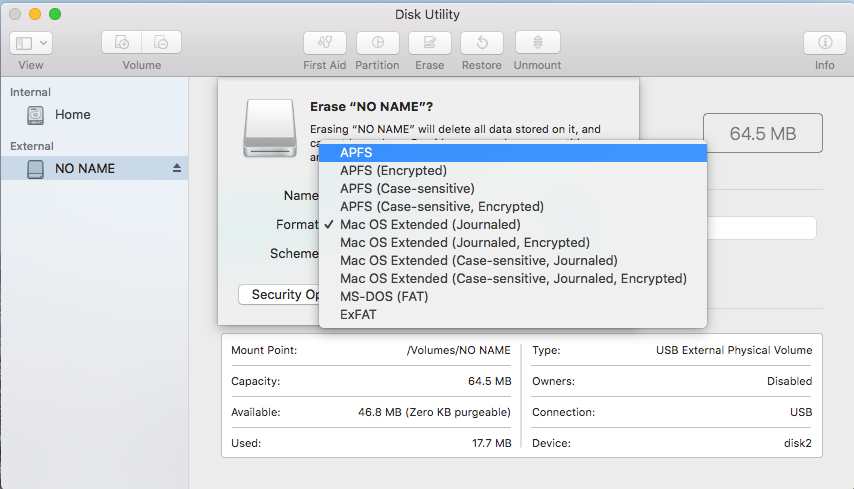
Task: Eject the NO NAME disk
Action: pyautogui.click(x=177, y=168)
